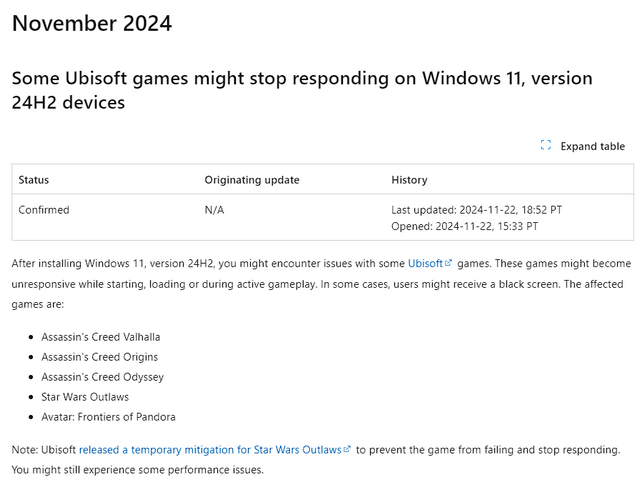This screenshot has width=640, height=485.
Task: Click the Last updated date text
Action: [x=476, y=210]
